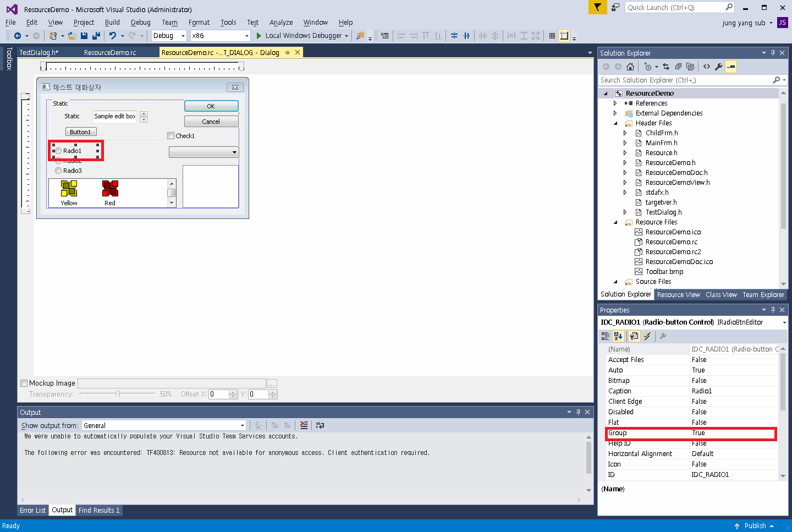Click Button1 in the dialog design
This screenshot has height=532, width=792.
pyautogui.click(x=81, y=132)
